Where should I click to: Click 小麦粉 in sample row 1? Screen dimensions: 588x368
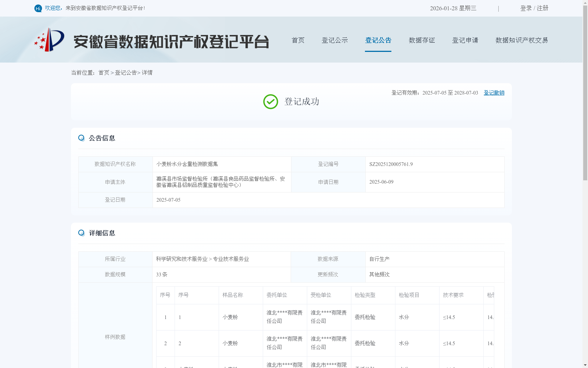coord(230,317)
